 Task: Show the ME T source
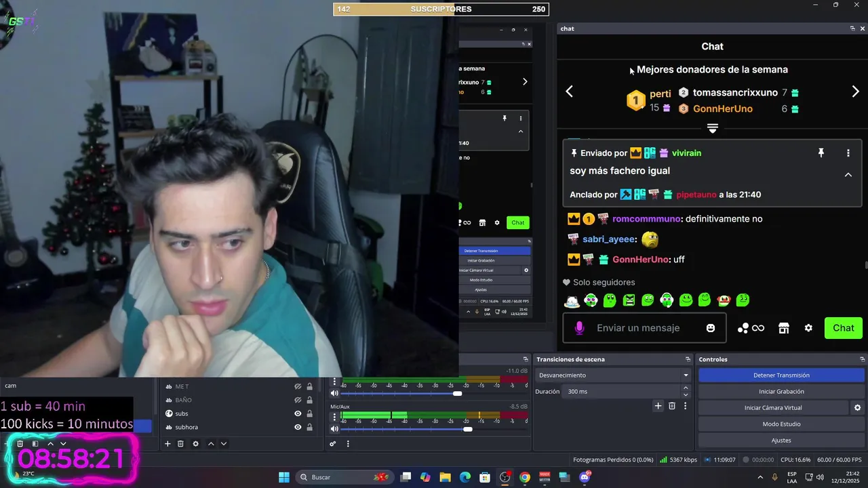[298, 386]
